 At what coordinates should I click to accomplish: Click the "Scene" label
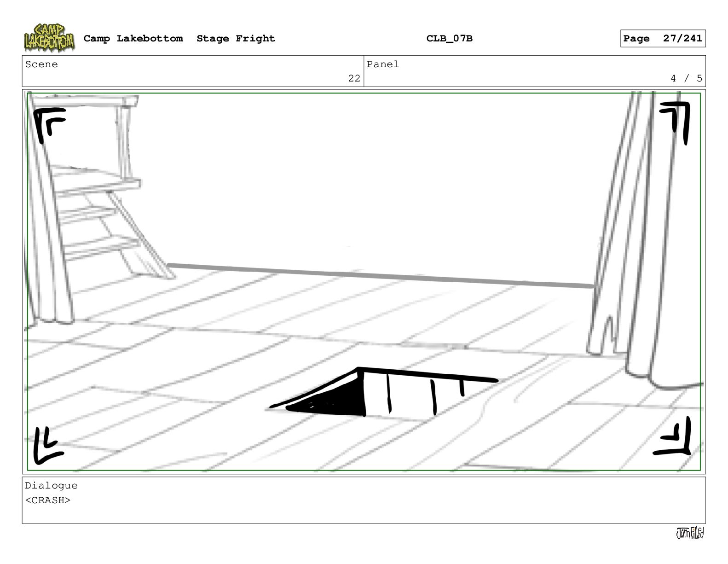[x=41, y=64]
